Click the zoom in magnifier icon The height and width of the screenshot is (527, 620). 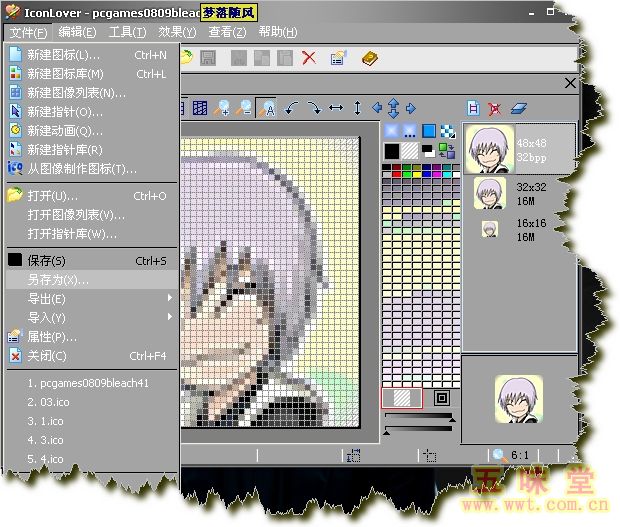coord(221,108)
